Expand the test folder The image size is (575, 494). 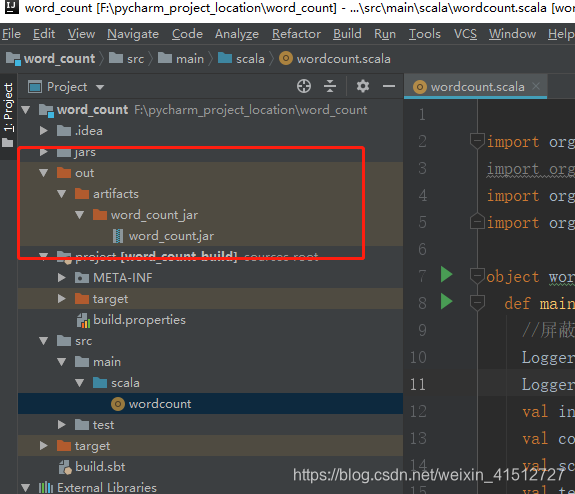click(62, 425)
